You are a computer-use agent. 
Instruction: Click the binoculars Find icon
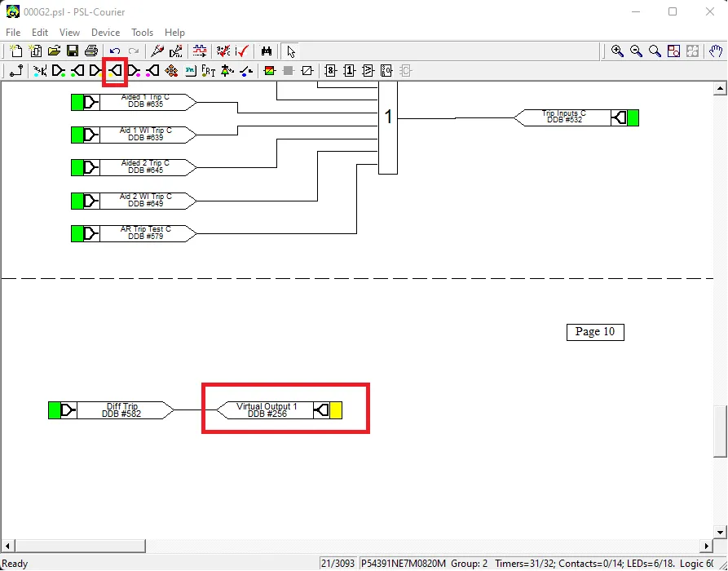click(x=267, y=51)
